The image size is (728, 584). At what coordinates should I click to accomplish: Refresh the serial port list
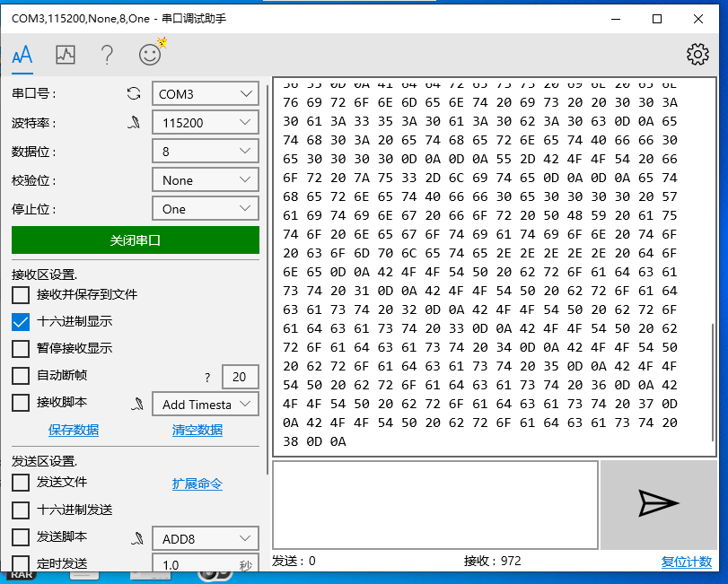coord(134,93)
